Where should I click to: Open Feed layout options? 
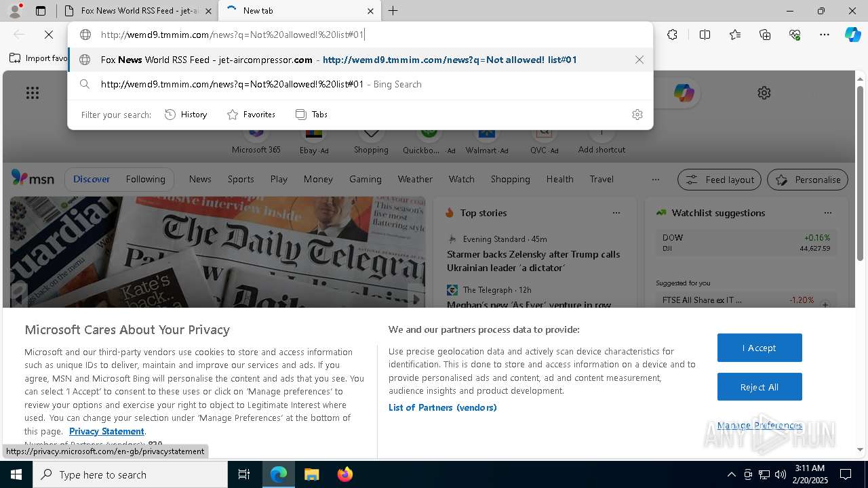719,180
